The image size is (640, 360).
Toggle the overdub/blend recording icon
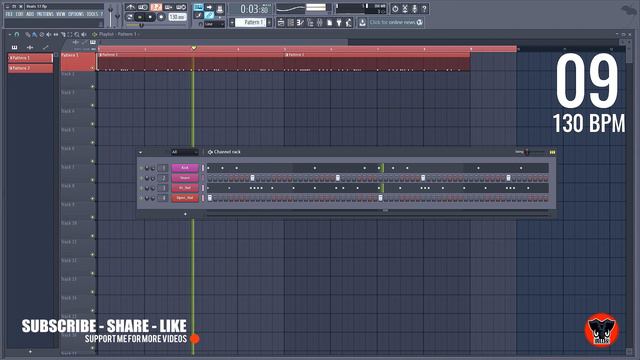[x=169, y=7]
